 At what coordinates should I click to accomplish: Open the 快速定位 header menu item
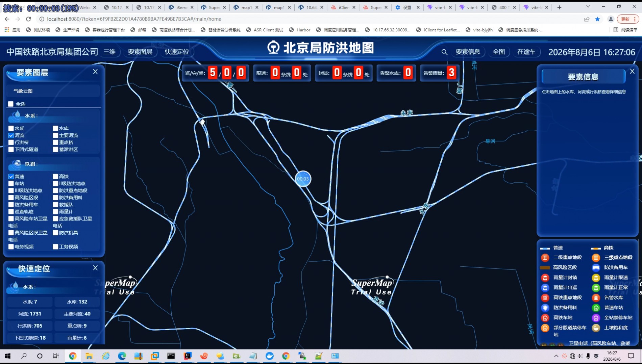coord(177,52)
